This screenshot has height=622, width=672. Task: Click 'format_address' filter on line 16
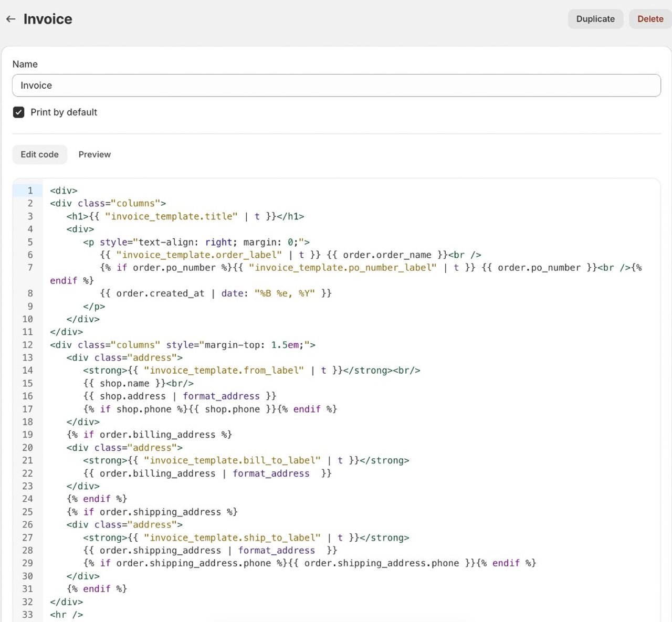point(221,396)
